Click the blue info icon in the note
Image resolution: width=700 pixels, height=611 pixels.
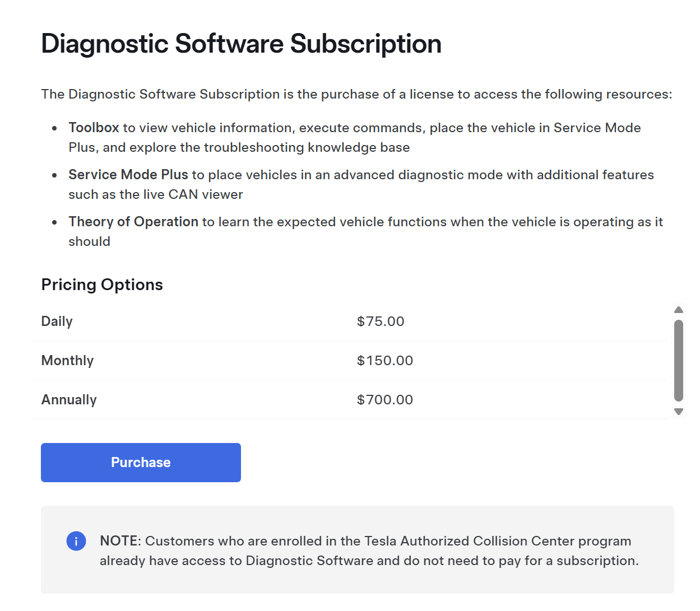point(76,541)
